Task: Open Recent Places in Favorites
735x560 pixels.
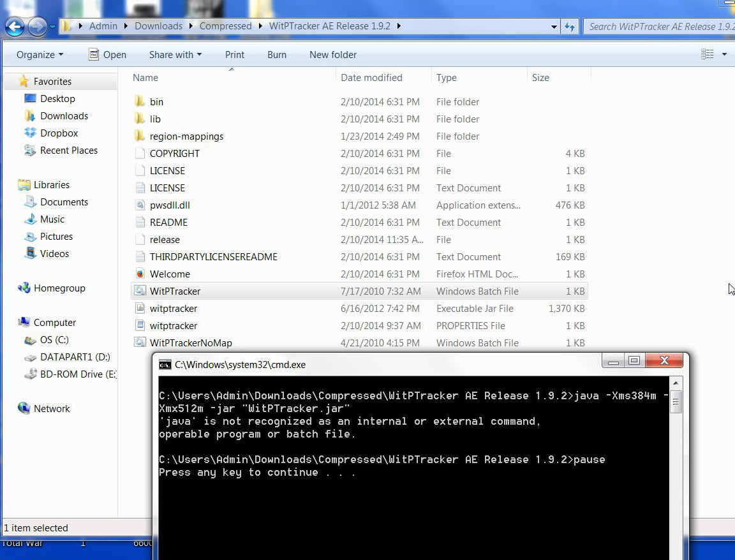Action: (x=68, y=151)
